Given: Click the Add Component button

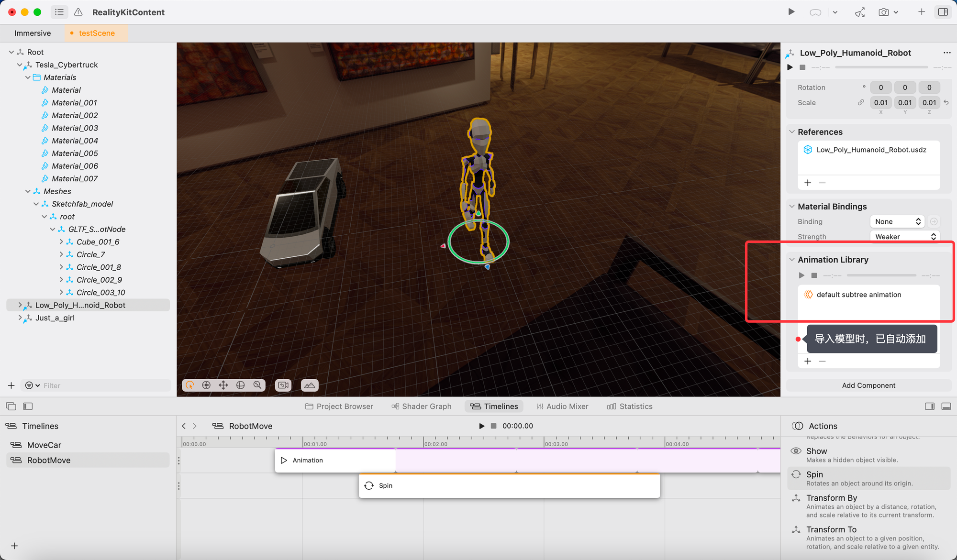Looking at the screenshot, I should 868,385.
